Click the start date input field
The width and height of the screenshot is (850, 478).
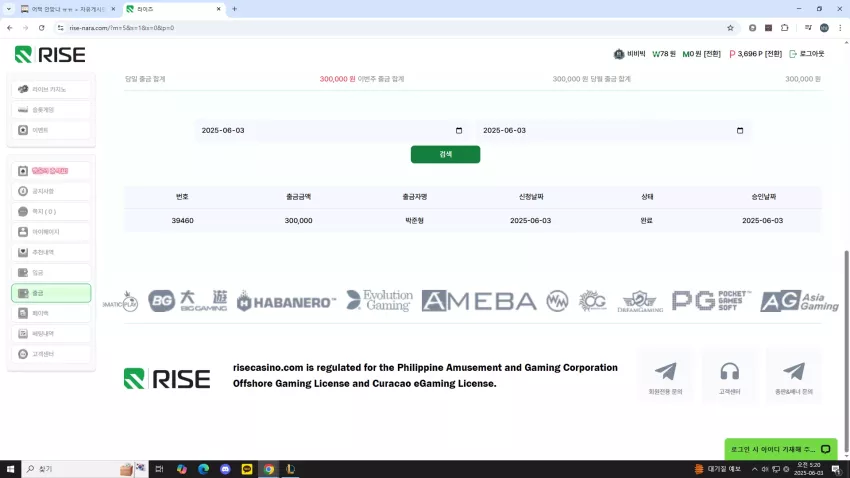[x=332, y=131]
